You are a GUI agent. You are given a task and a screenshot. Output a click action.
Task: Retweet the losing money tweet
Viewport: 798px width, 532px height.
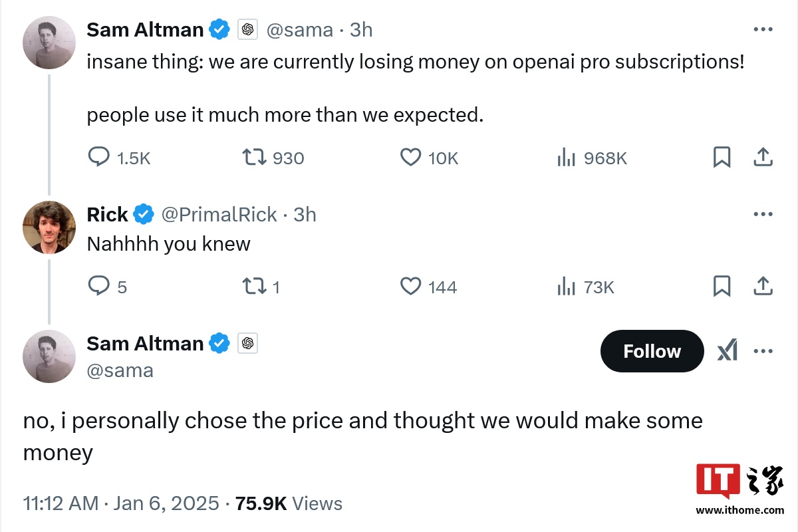coord(253,158)
